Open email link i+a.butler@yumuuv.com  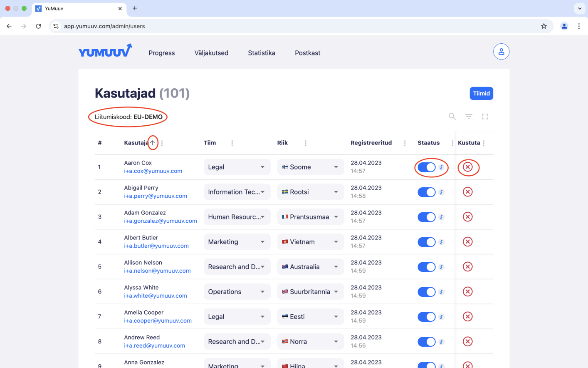(x=156, y=246)
